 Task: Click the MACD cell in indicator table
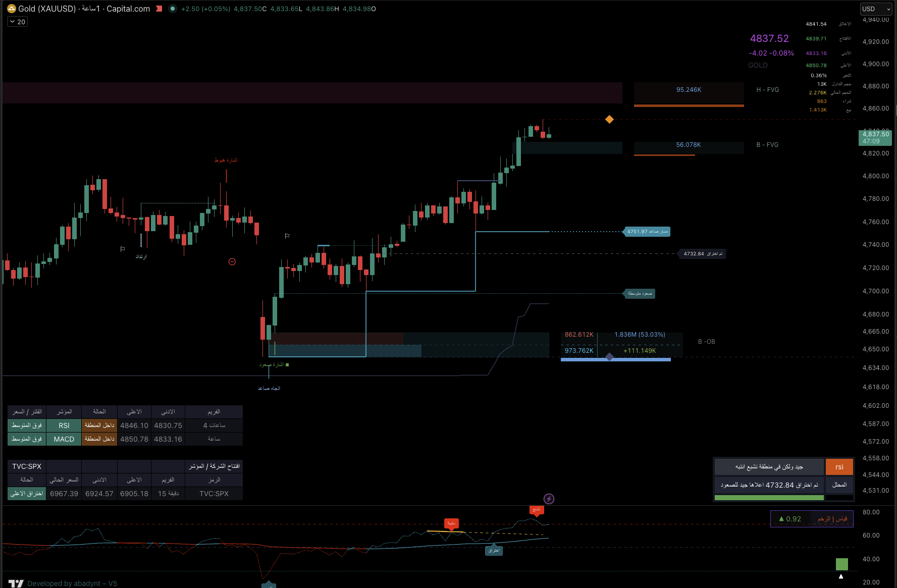(x=64, y=439)
